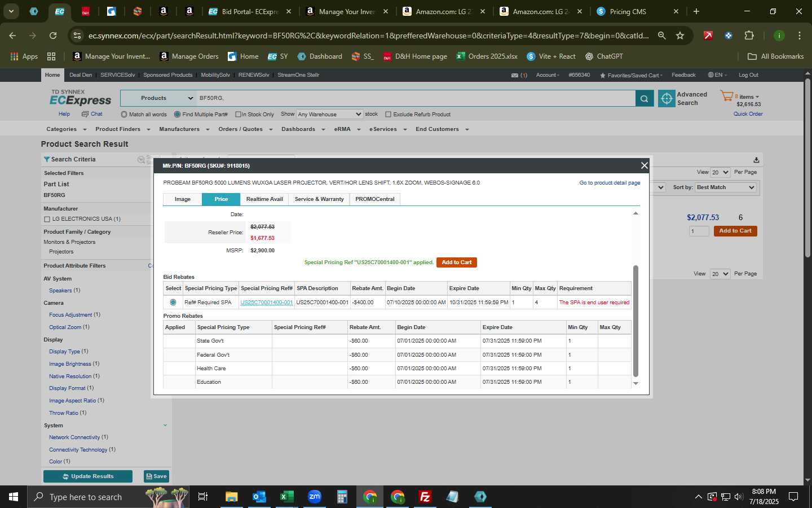
Task: Collapse System filter section chevron
Action: coord(165,426)
